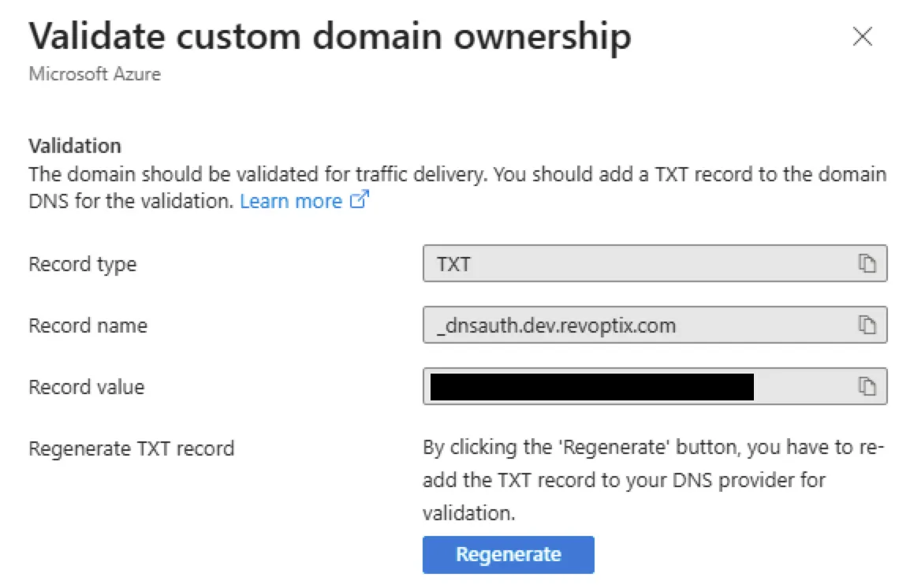The image size is (910, 588).
Task: Click the sentence about adding a TXT record
Action: pos(686,173)
